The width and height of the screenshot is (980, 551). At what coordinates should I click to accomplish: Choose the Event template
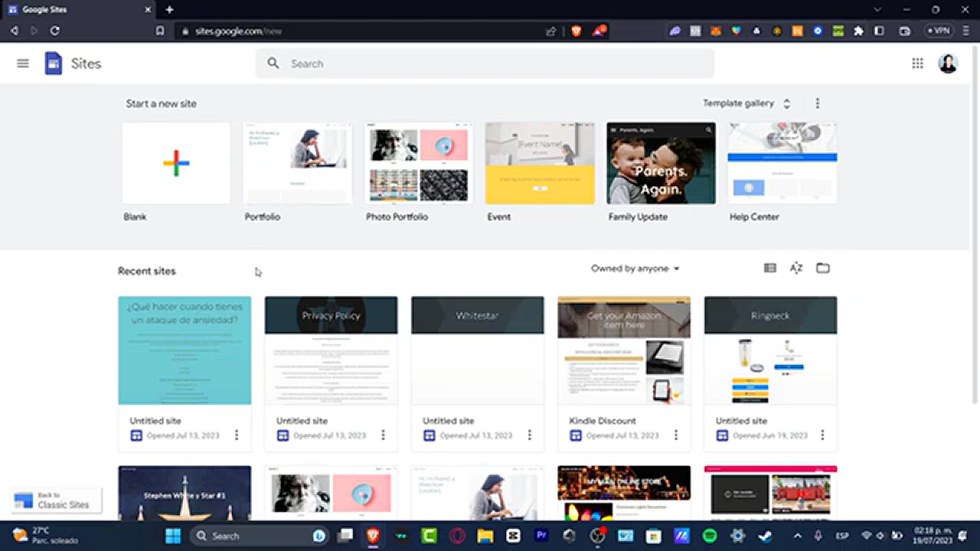[x=540, y=163]
